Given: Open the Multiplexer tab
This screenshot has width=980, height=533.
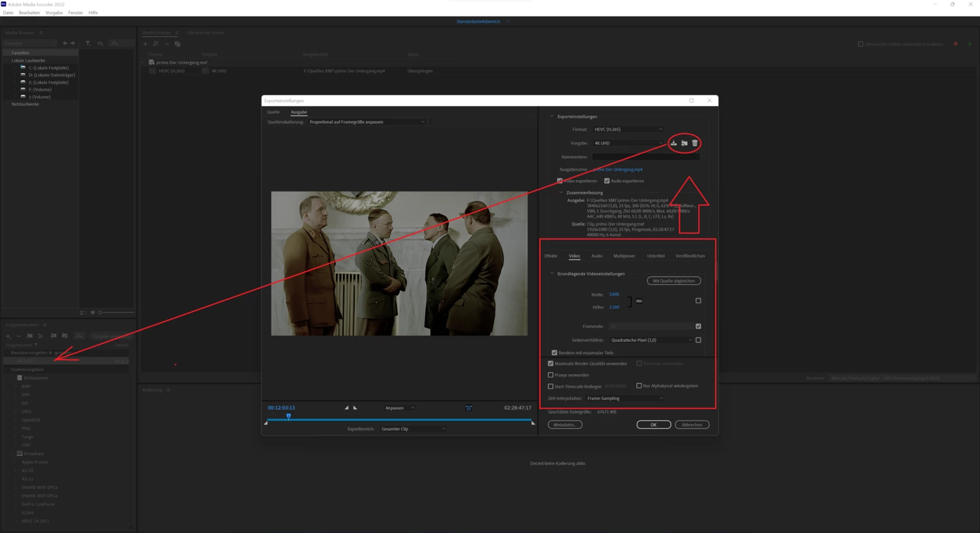Looking at the screenshot, I should coord(625,256).
